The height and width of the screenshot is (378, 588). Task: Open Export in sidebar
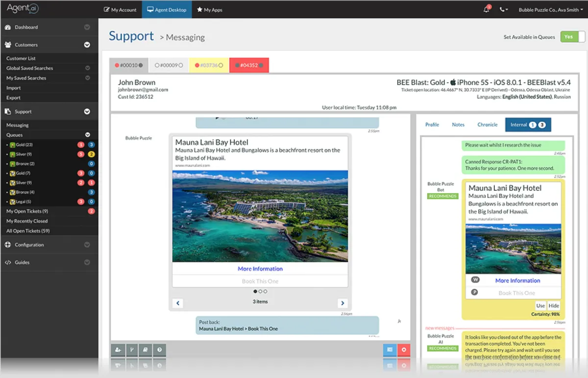point(14,98)
